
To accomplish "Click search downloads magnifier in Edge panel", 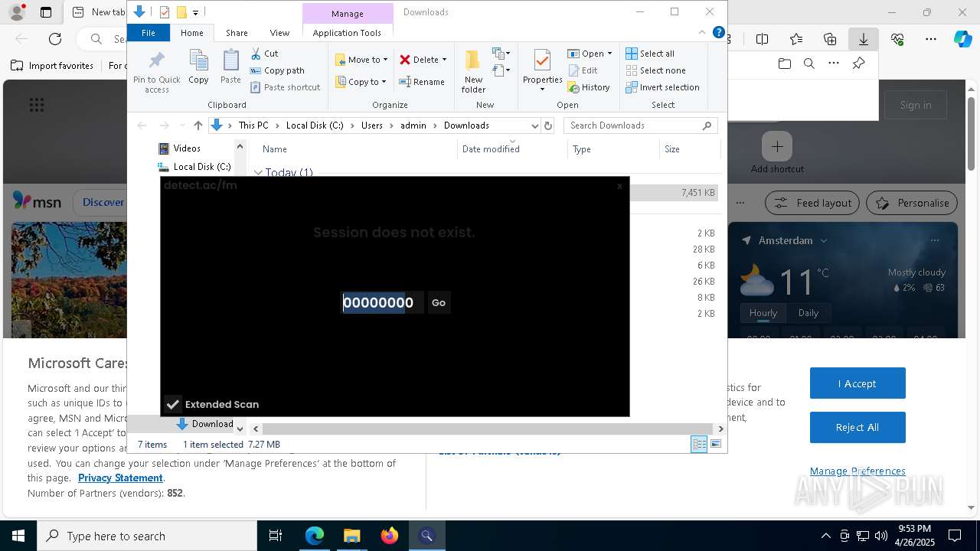I will point(809,64).
